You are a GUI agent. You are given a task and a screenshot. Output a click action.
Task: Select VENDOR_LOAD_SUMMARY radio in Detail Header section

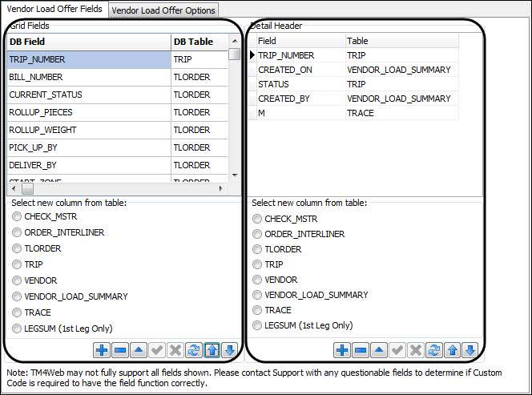(257, 295)
